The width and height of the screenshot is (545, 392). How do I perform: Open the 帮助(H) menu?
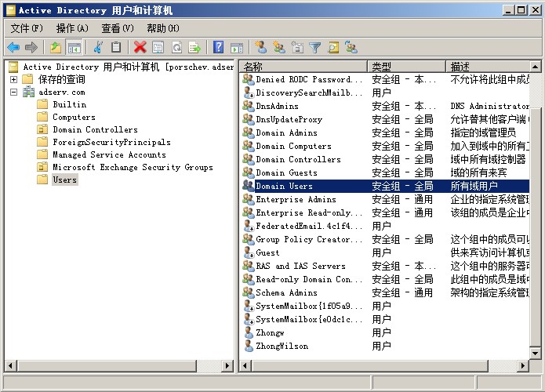click(x=163, y=28)
